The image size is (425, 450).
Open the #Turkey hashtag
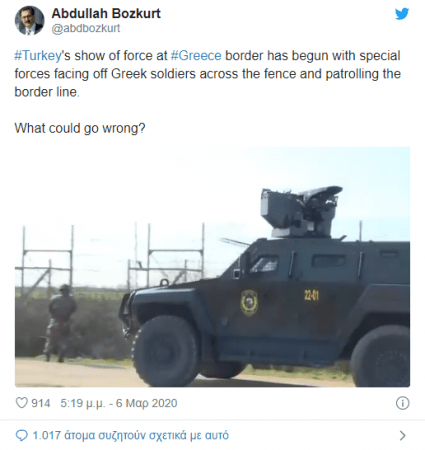38,56
